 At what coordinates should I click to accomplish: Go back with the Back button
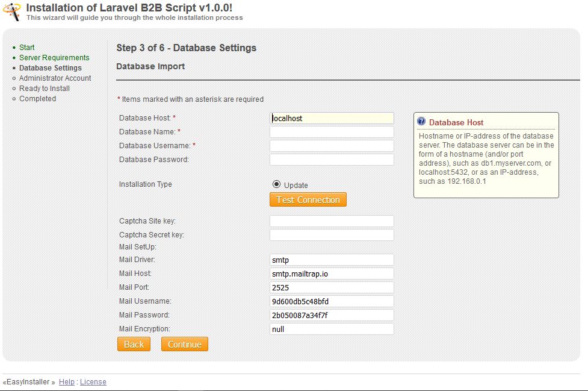tap(134, 344)
